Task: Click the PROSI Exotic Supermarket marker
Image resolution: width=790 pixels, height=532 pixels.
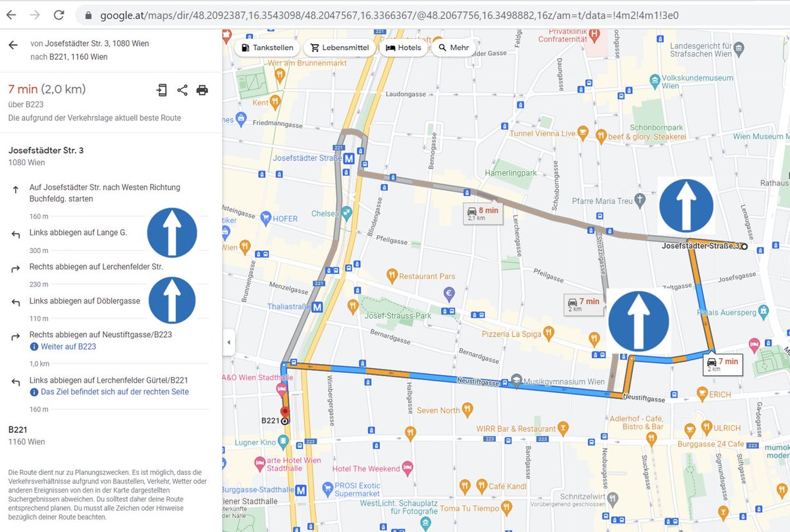Action: point(327,489)
